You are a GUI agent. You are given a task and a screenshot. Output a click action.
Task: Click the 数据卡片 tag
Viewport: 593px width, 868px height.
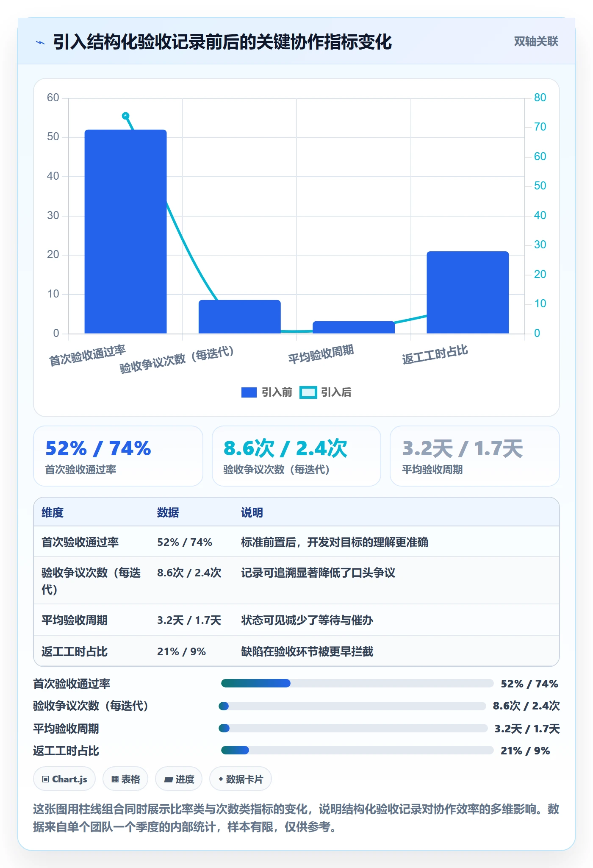point(241,779)
